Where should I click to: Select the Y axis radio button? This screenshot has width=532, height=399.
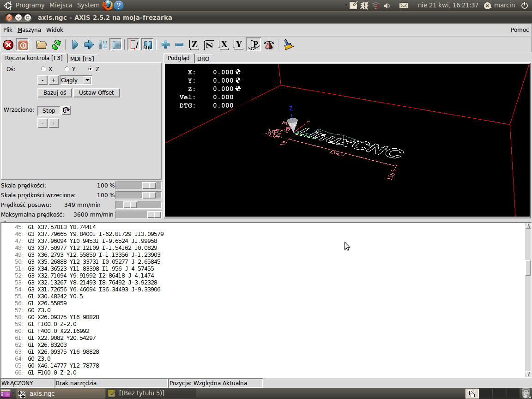(x=67, y=69)
